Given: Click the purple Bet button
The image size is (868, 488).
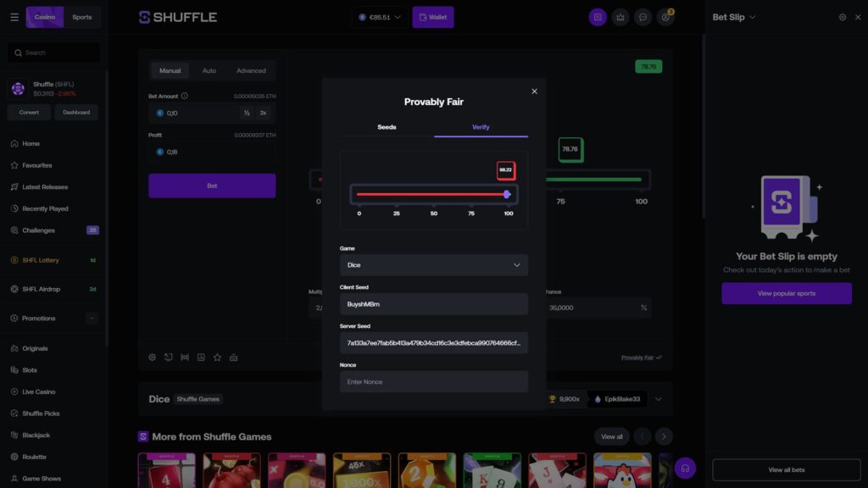Looking at the screenshot, I should click(x=212, y=186).
